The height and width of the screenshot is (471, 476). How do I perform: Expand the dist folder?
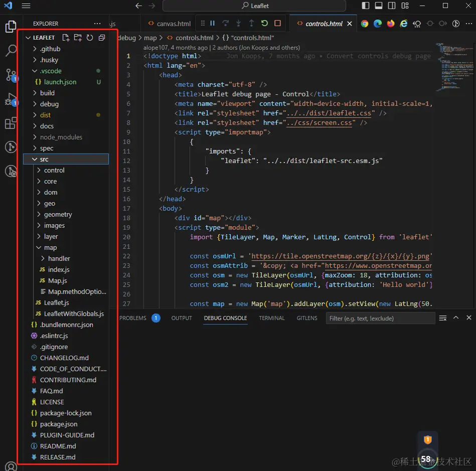66,115
